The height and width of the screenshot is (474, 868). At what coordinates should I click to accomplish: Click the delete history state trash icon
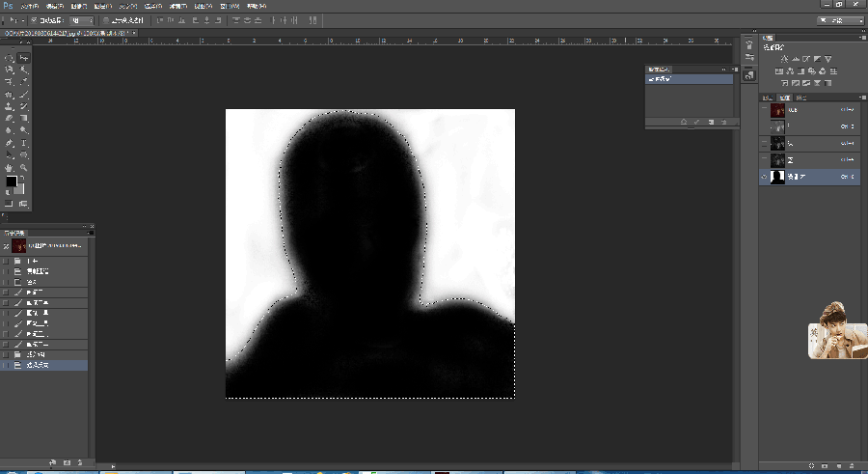[x=80, y=462]
